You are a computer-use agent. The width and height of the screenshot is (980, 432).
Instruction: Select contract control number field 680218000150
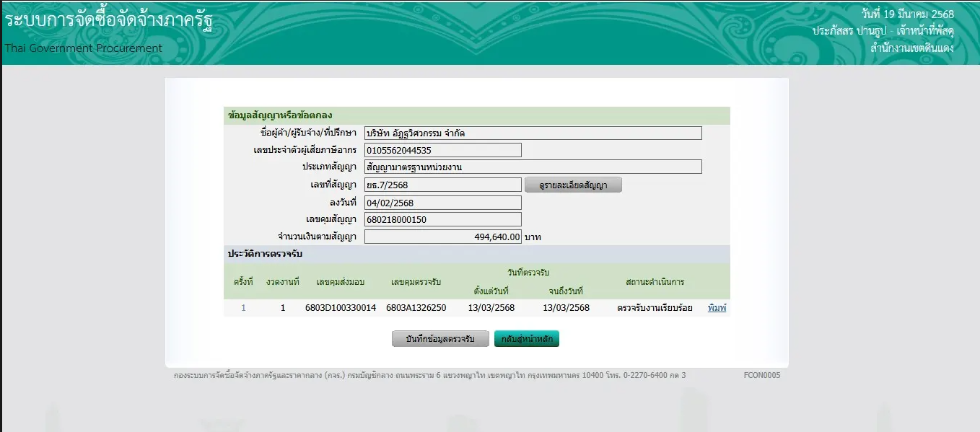click(443, 219)
